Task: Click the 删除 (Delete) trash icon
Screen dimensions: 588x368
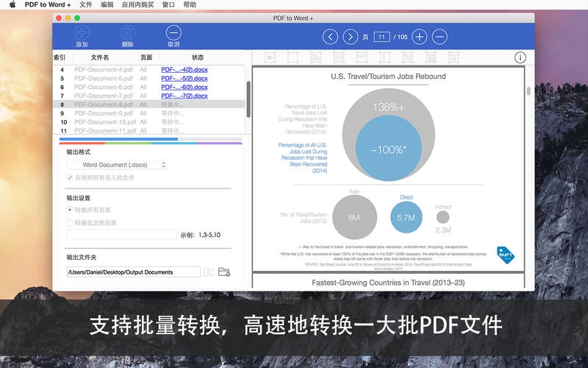Action: [x=127, y=33]
